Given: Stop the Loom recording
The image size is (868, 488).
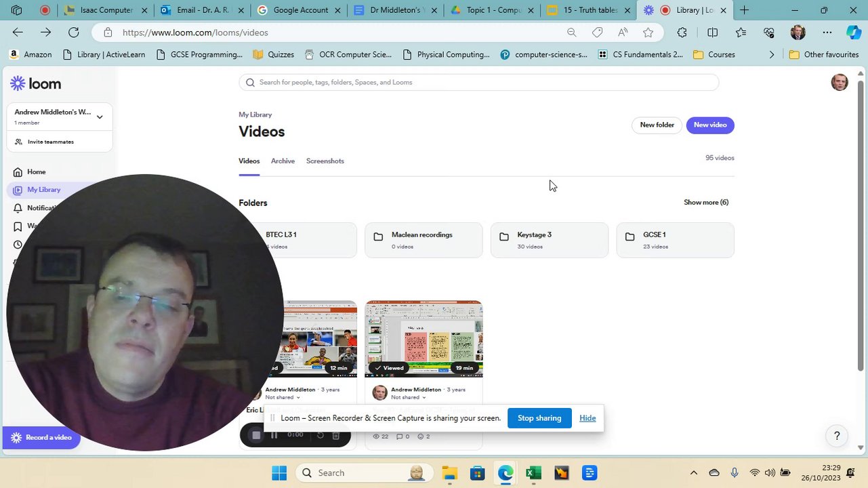Looking at the screenshot, I should click(256, 435).
